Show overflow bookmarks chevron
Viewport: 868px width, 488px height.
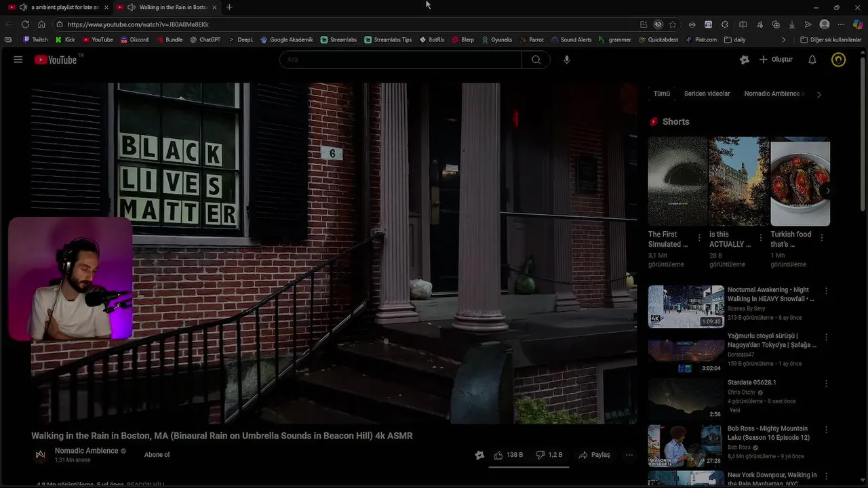pyautogui.click(x=784, y=40)
